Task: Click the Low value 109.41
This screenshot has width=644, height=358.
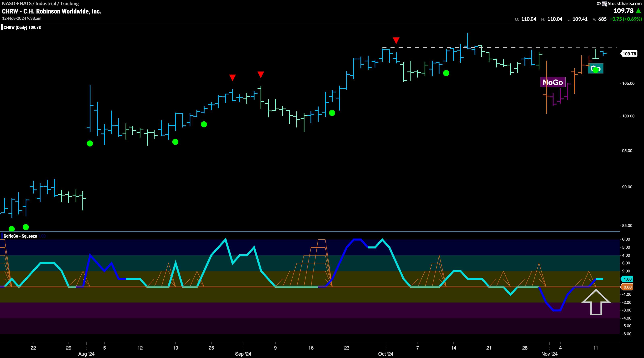Action: (580, 19)
